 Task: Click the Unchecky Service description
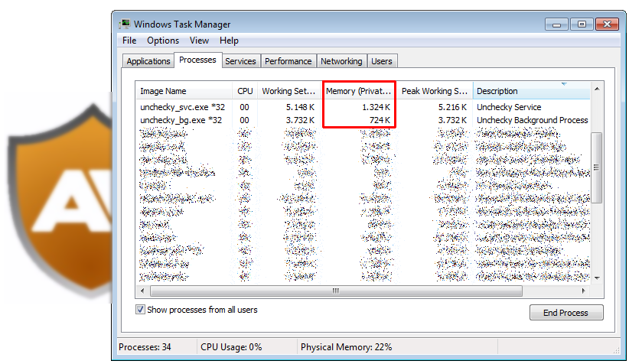[509, 107]
